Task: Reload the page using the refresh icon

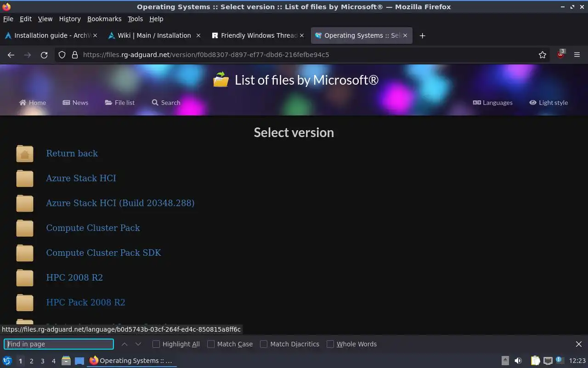Action: [x=44, y=55]
